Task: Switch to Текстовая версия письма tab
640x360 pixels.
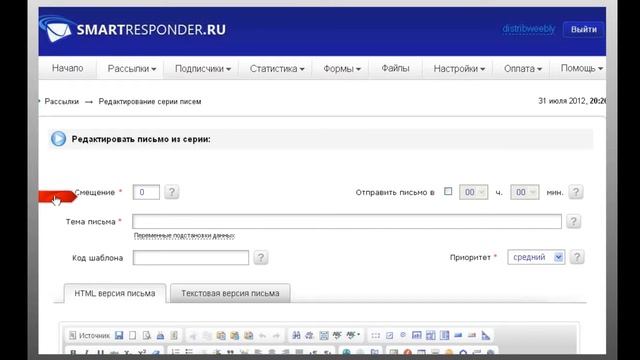Action: pos(230,293)
